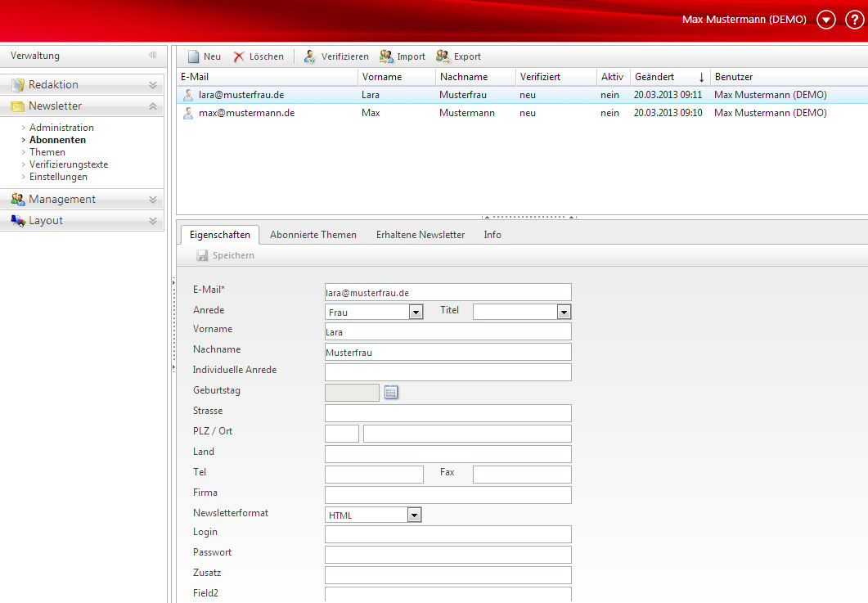Sort by Nachname column header
Image resolution: width=868 pixels, height=603 pixels.
click(475, 77)
